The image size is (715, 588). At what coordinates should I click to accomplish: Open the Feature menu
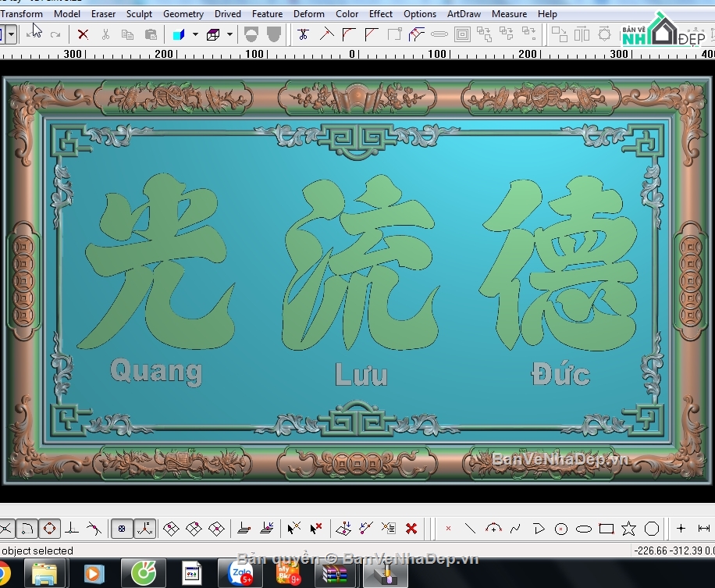[267, 14]
